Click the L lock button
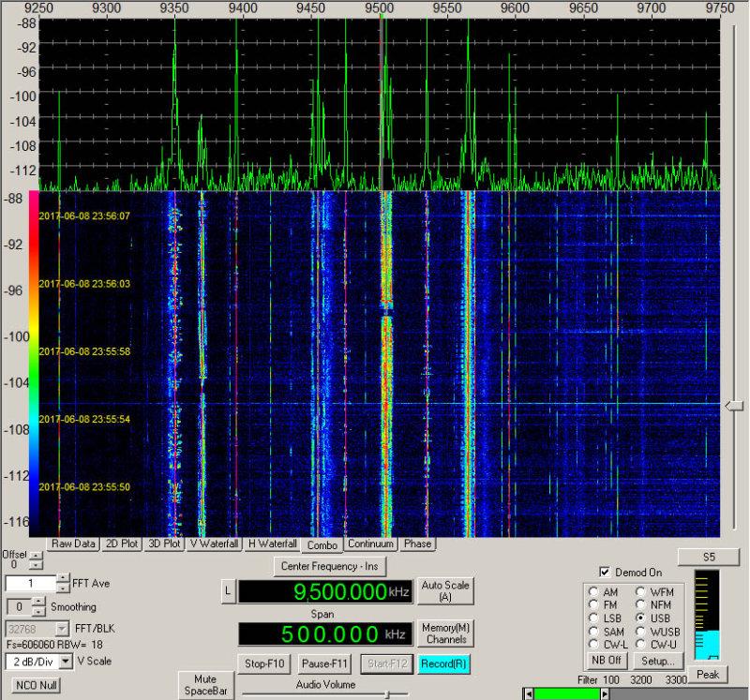Image resolution: width=750 pixels, height=700 pixels. (x=228, y=591)
